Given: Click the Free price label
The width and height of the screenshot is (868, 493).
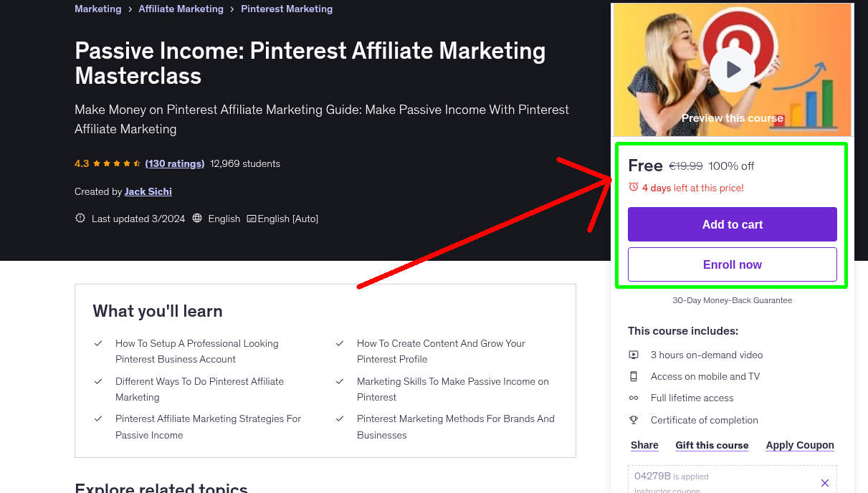Looking at the screenshot, I should tap(645, 166).
